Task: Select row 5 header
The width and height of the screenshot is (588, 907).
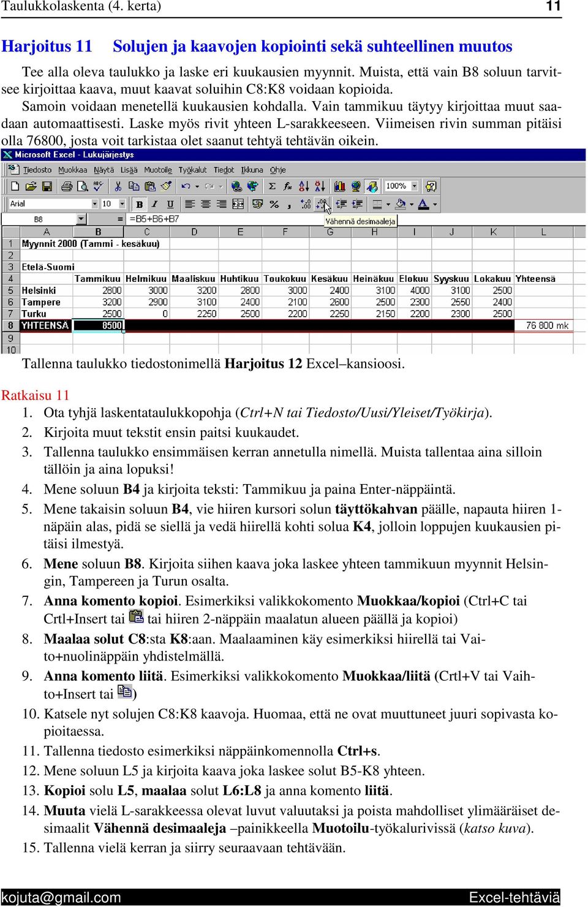Action: click(x=10, y=290)
